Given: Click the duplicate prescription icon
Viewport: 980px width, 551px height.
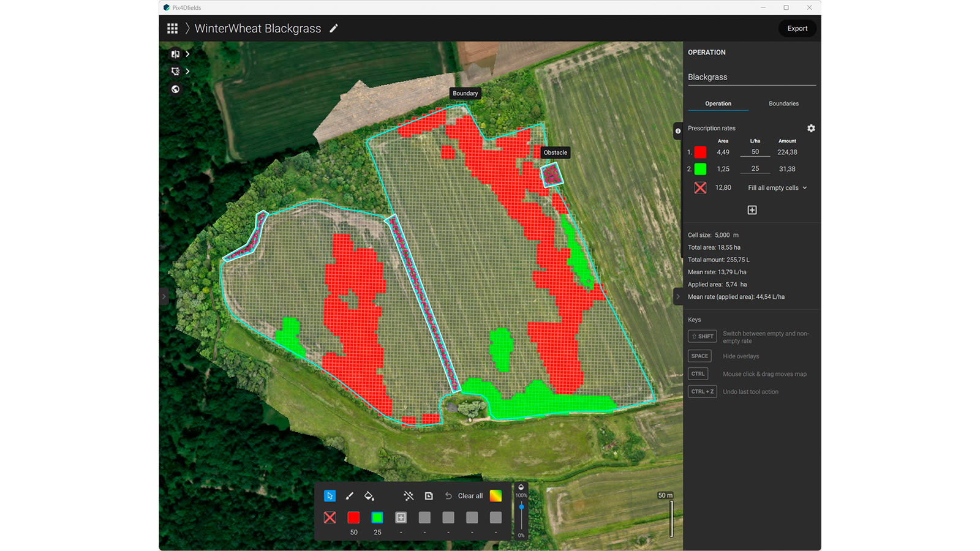Looking at the screenshot, I should click(429, 496).
